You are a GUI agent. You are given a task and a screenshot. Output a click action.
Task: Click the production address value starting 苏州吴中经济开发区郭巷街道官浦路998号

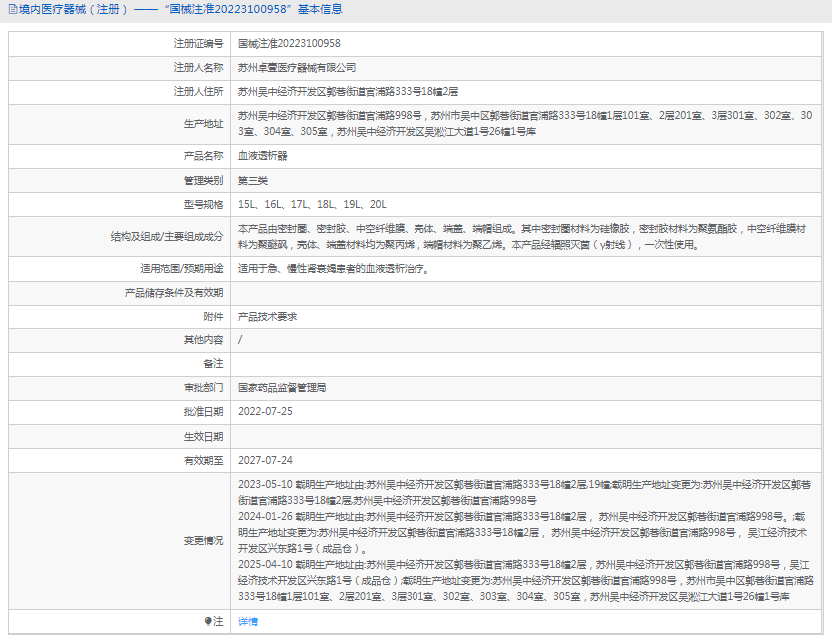pos(524,123)
